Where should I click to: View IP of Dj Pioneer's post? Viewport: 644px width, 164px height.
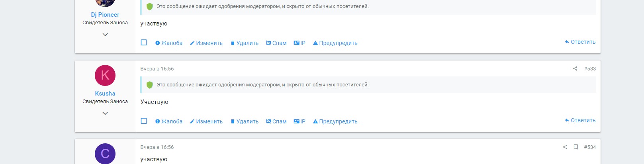(299, 43)
